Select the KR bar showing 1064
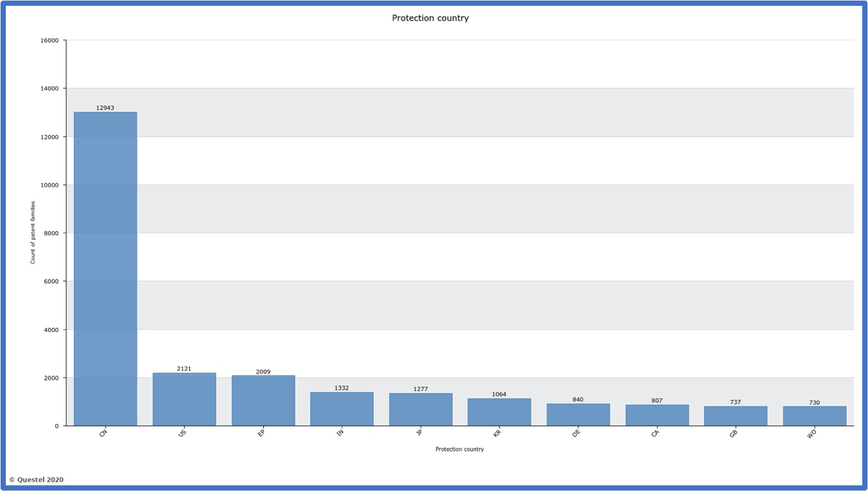The height and width of the screenshot is (491, 868). point(499,412)
